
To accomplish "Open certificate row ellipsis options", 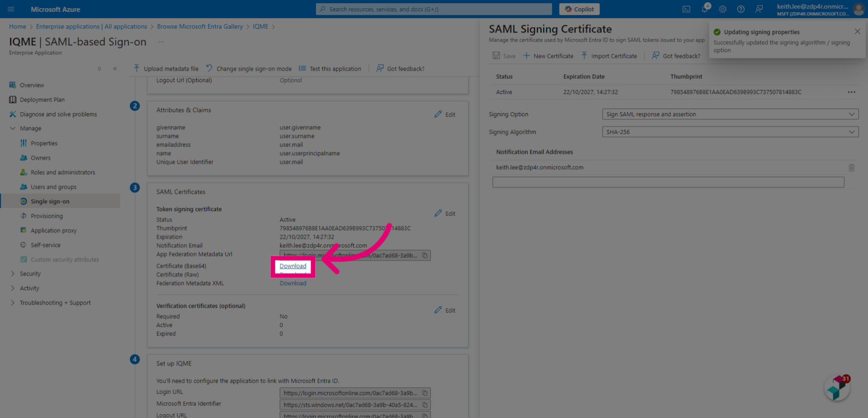I will 852,92.
